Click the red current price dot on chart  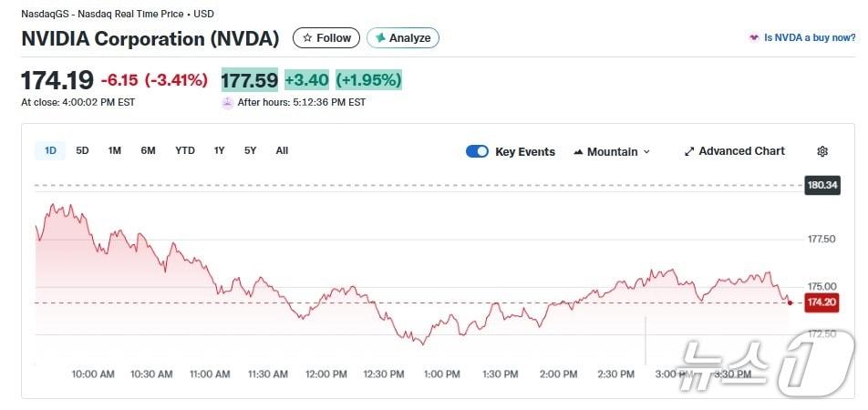(x=790, y=302)
